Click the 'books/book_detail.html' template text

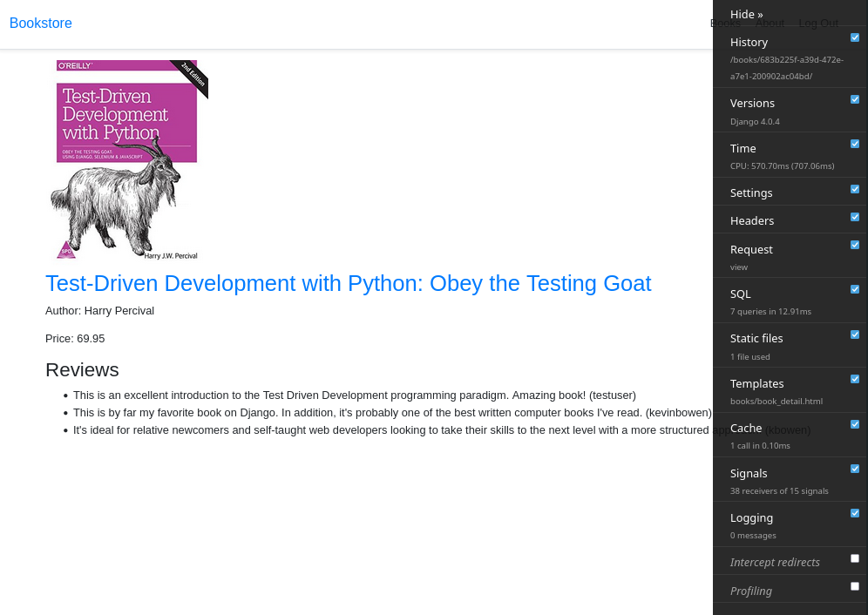(x=776, y=402)
